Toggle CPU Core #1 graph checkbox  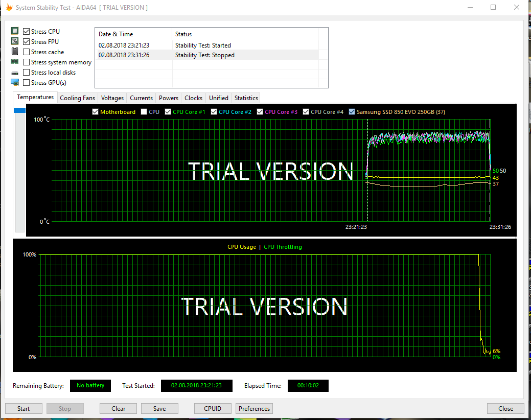168,112
